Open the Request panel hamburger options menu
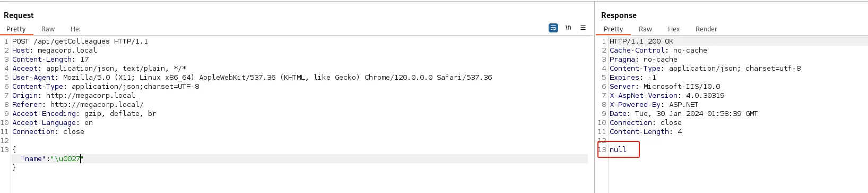The image size is (868, 193). 583,28
